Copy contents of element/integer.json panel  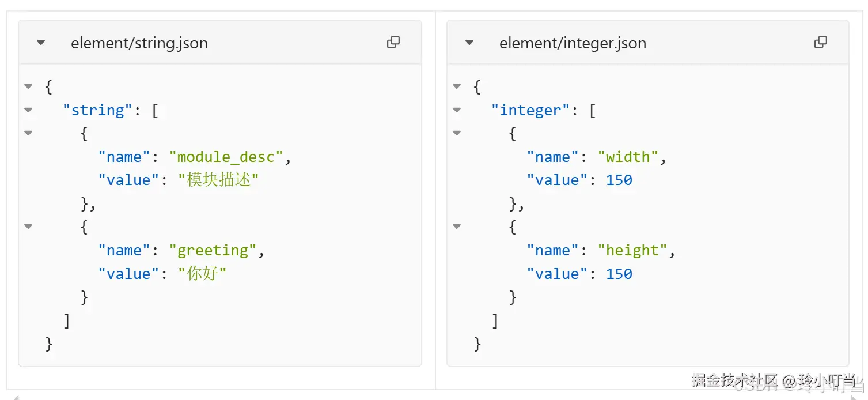821,41
